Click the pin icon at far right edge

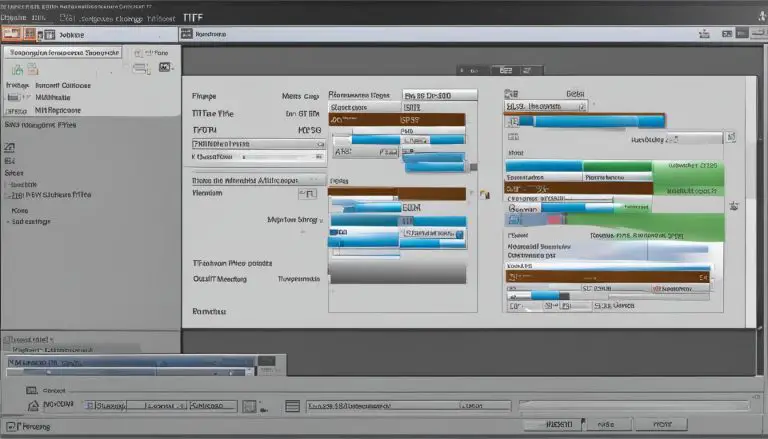pyautogui.click(x=734, y=205)
